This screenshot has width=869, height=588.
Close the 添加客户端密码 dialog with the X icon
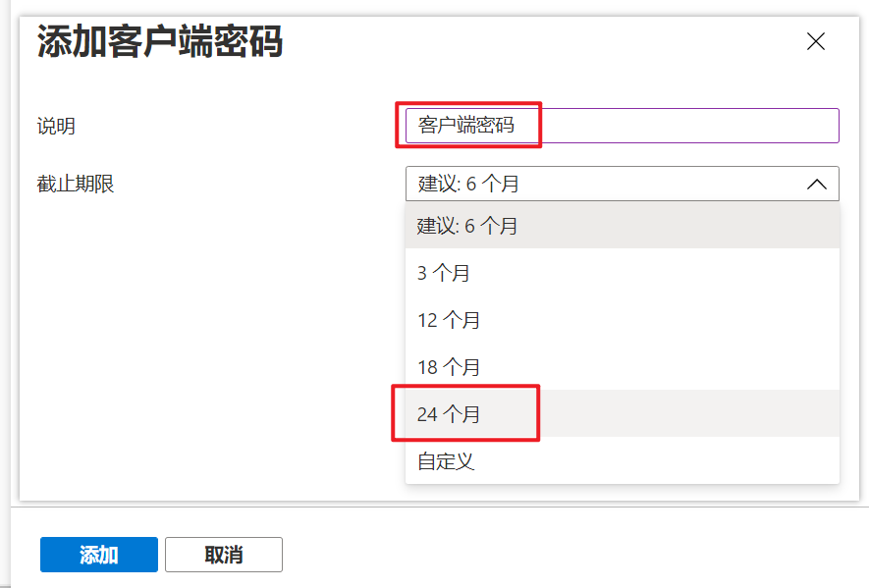click(816, 42)
